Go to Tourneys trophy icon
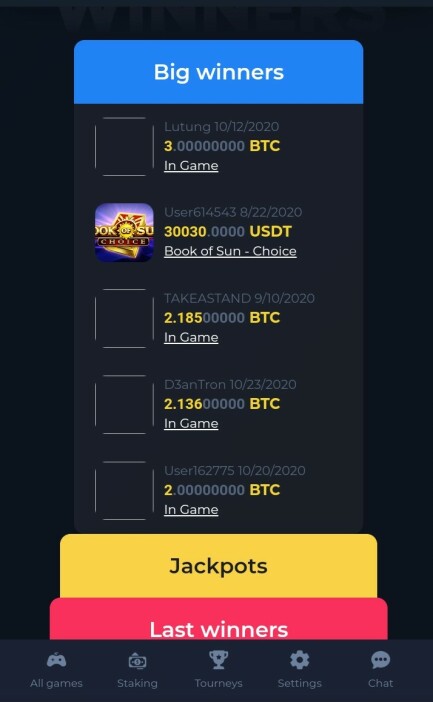433x702 pixels. (219, 660)
